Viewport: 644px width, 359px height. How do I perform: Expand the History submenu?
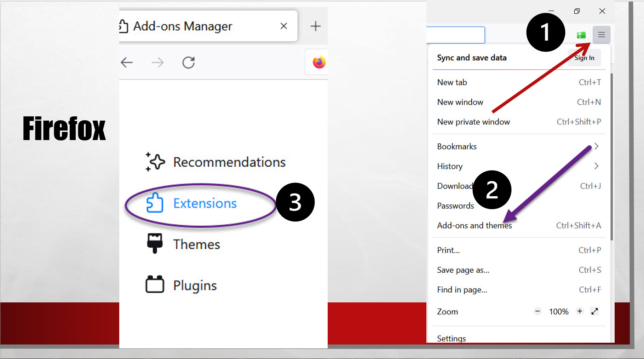click(596, 166)
